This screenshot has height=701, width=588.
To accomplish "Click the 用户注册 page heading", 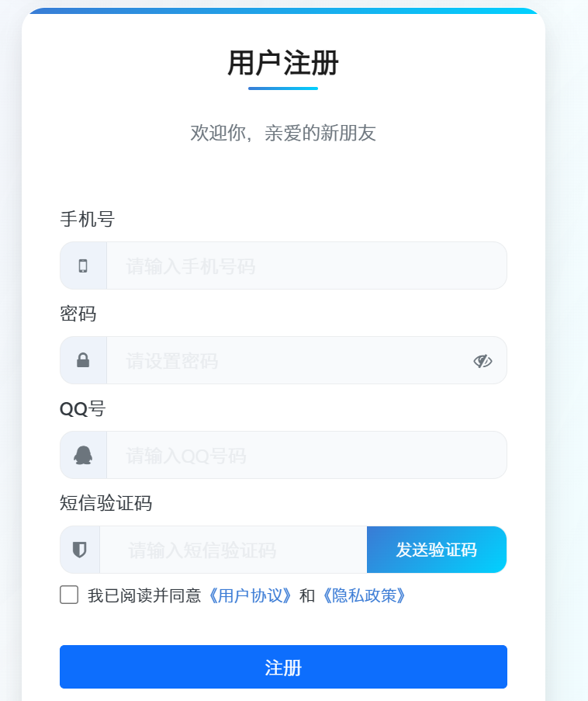I will [x=283, y=64].
